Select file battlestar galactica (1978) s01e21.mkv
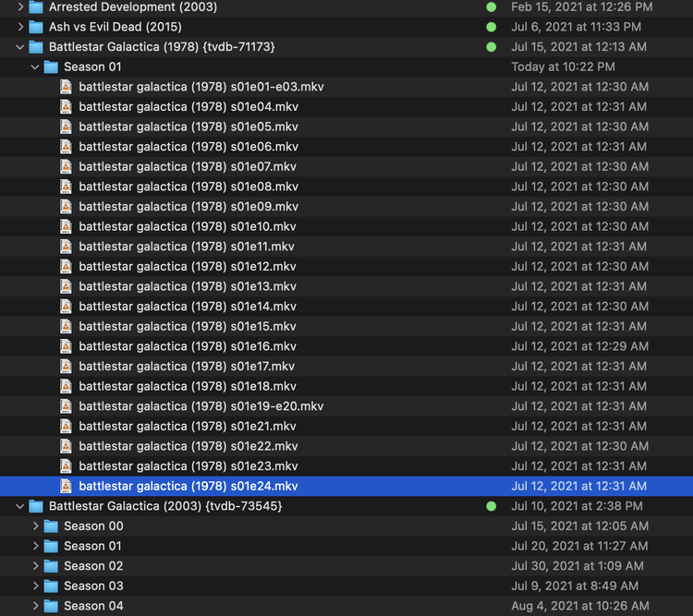Viewport: 693px width, 616px height. (188, 426)
